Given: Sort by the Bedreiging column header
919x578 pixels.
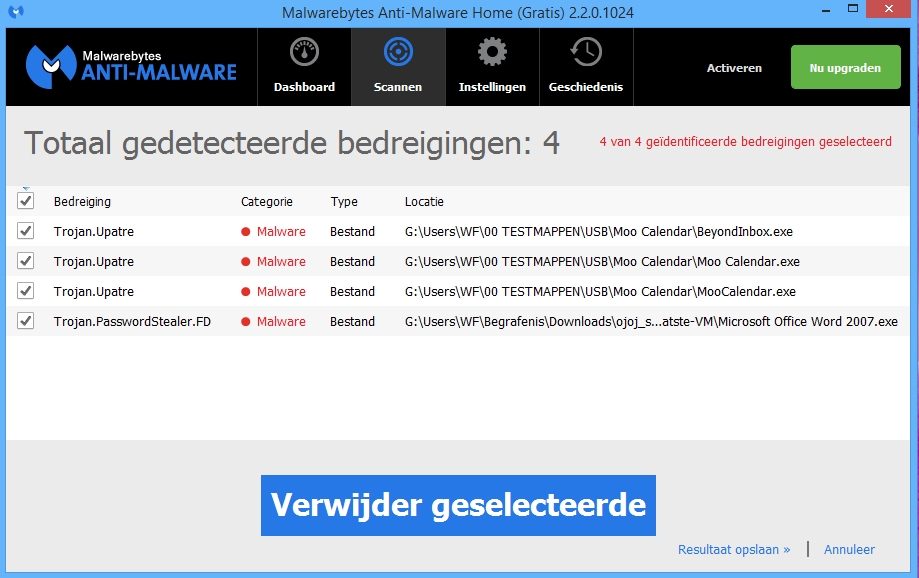Looking at the screenshot, I should pos(82,202).
